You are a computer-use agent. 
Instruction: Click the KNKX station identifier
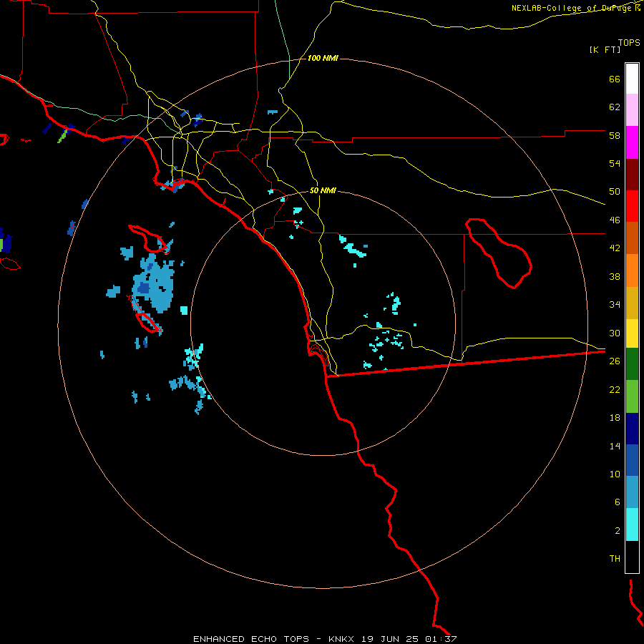[x=341, y=639]
